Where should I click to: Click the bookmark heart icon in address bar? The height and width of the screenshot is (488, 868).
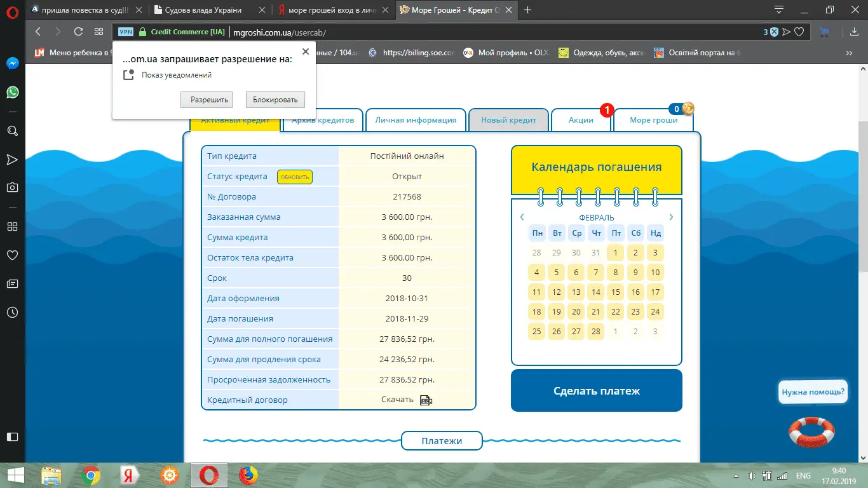coord(800,32)
